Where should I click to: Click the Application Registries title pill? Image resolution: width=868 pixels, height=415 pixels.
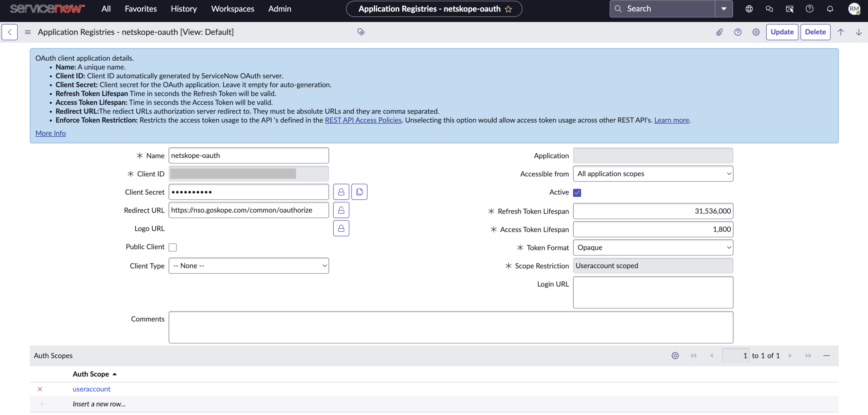tap(434, 9)
